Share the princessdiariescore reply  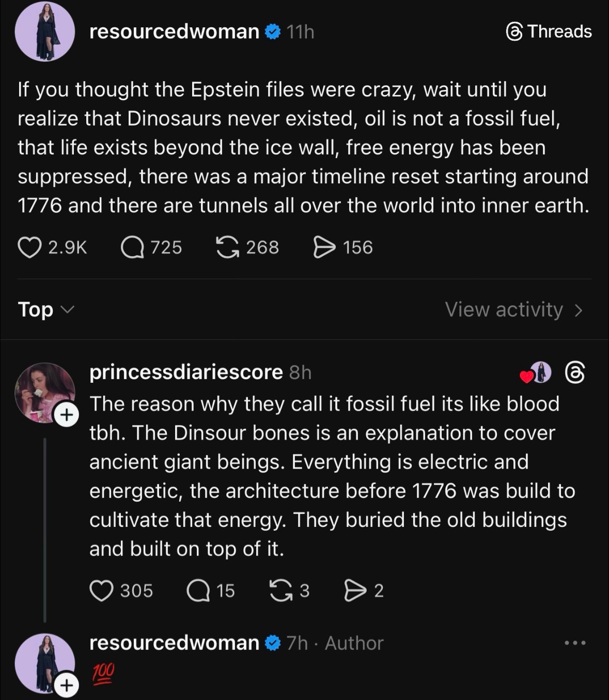[355, 590]
